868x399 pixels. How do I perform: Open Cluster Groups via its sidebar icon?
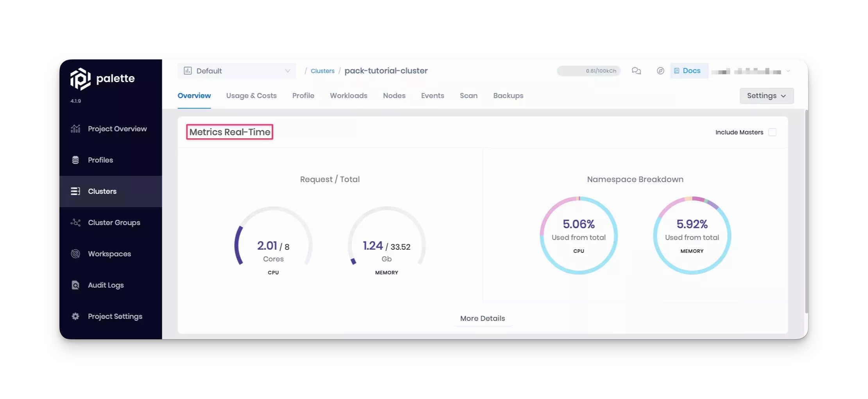pos(75,222)
